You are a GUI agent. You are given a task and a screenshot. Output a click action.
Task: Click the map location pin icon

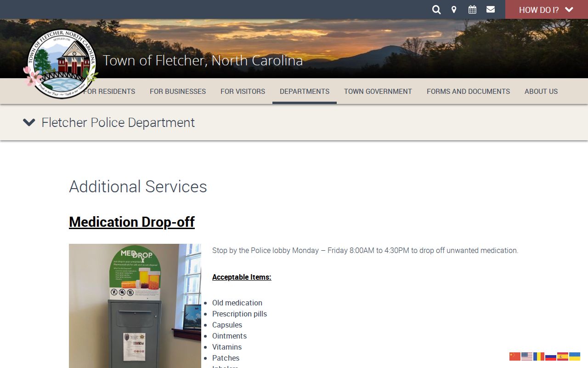(454, 10)
